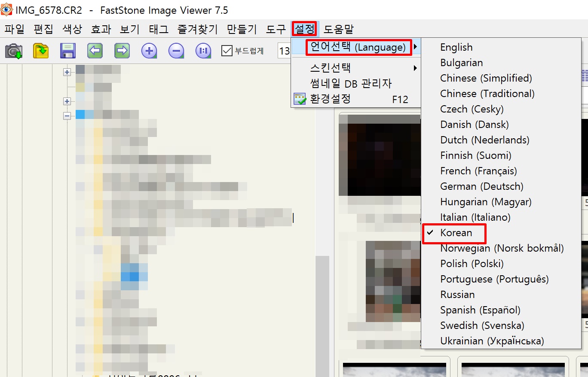
Task: Show actual size with the 1:1 icon
Action: (203, 51)
